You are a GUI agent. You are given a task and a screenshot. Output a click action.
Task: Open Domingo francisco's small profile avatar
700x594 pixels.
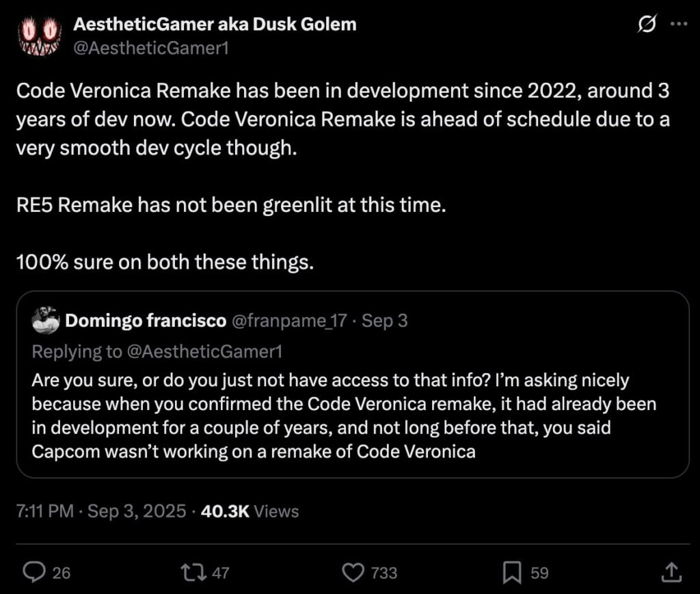point(46,321)
